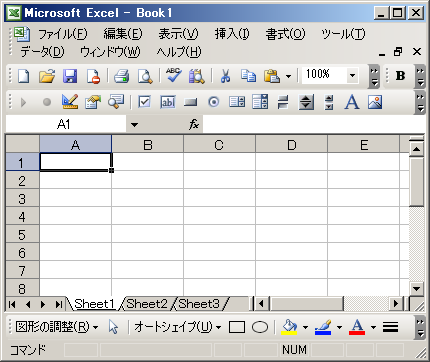Open the ファイル(F) menu
The height and width of the screenshot is (362, 430).
coord(63,34)
